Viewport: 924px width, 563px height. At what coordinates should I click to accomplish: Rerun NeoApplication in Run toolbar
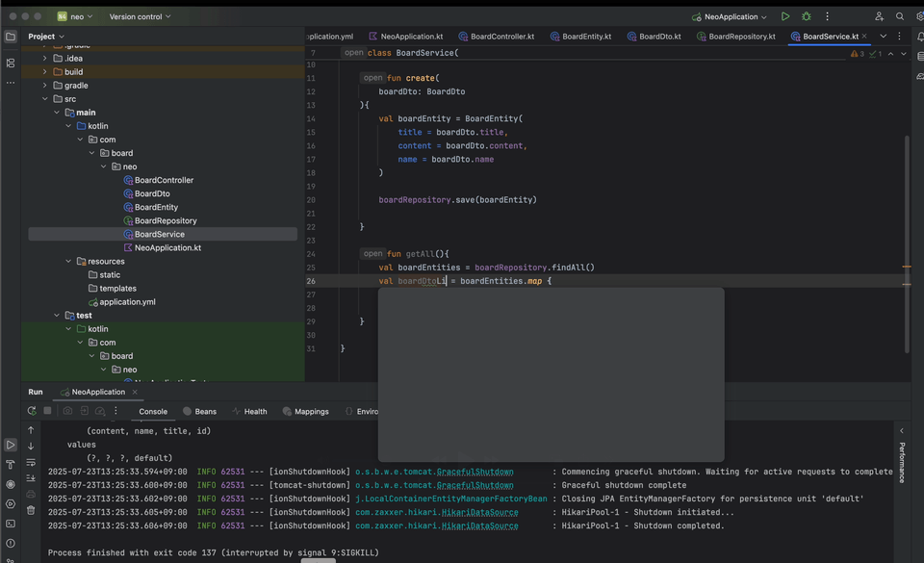click(x=31, y=411)
